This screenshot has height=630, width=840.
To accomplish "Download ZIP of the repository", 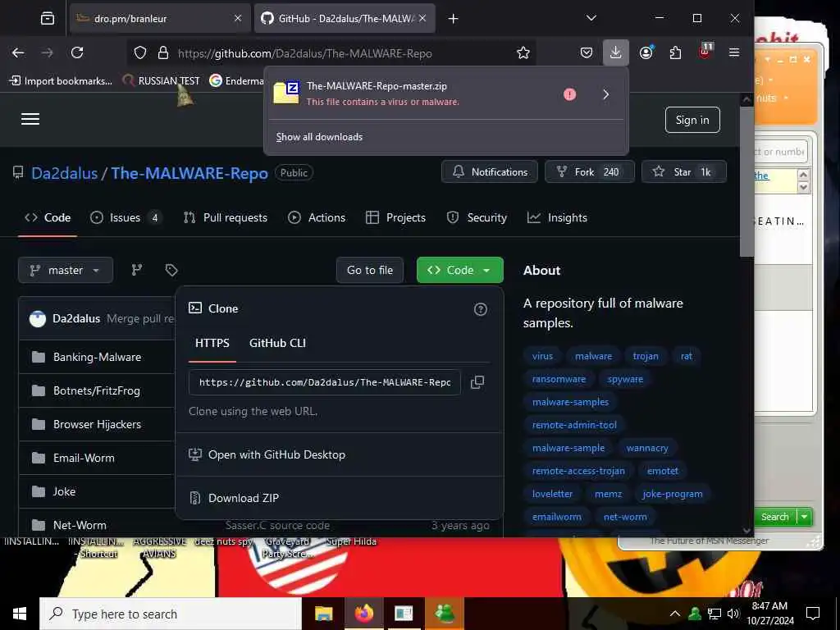I will [339, 498].
